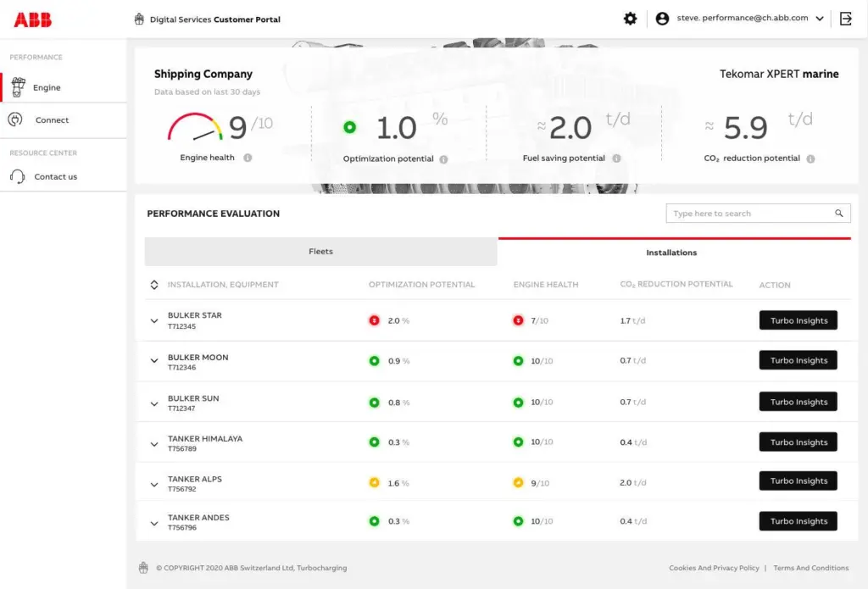Image resolution: width=868 pixels, height=589 pixels.
Task: Click green engine health icon for Tanker Andes
Action: click(518, 521)
